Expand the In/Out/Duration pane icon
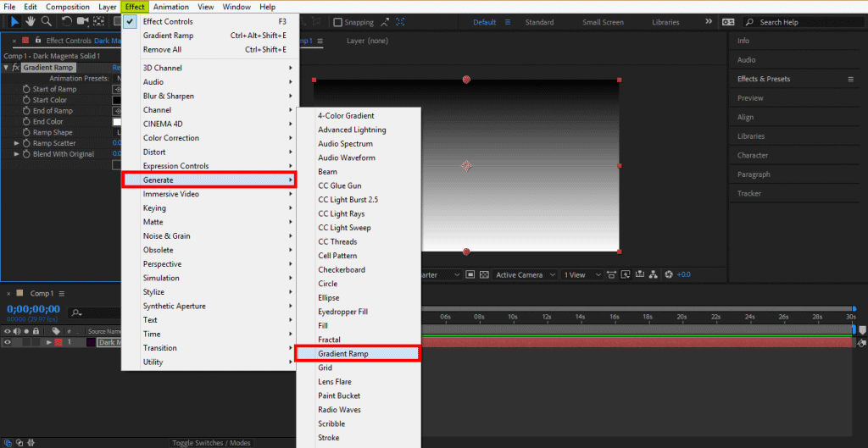The image size is (868, 448). (x=30, y=442)
